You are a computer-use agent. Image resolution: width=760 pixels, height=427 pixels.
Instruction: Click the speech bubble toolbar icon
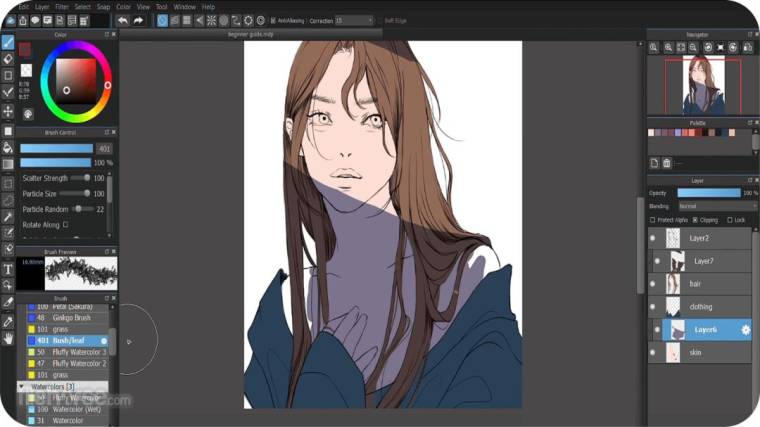(35, 20)
